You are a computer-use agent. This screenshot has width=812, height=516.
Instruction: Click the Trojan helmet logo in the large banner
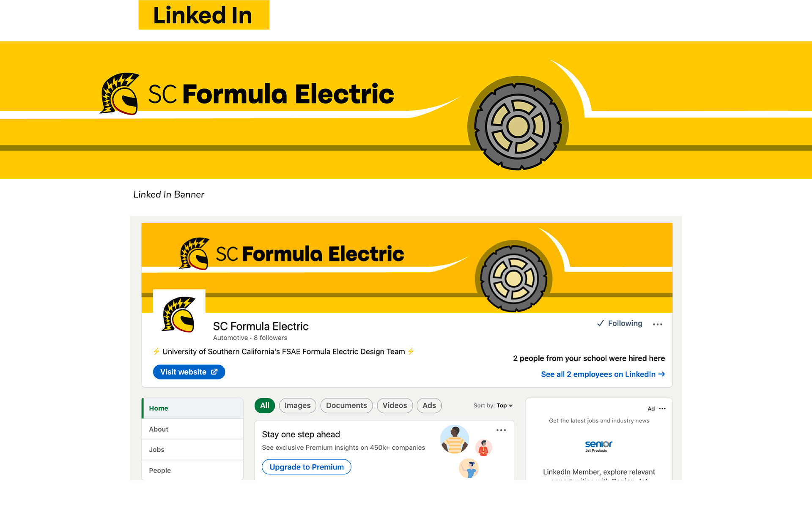pos(120,94)
